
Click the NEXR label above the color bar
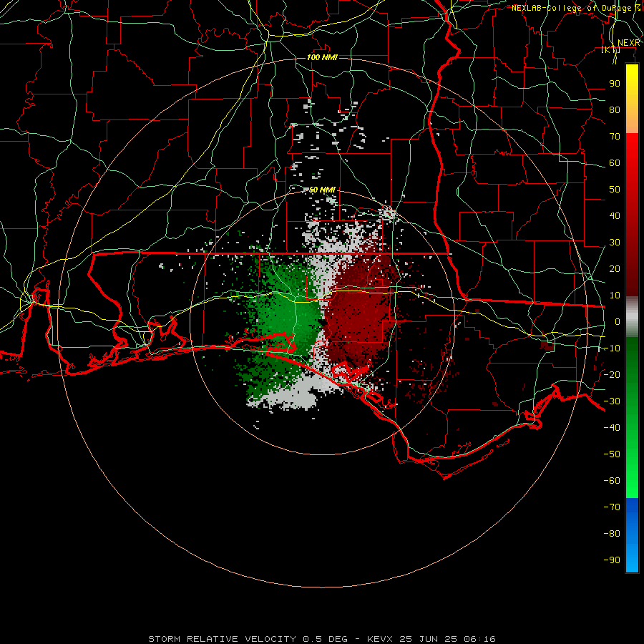pos(629,43)
